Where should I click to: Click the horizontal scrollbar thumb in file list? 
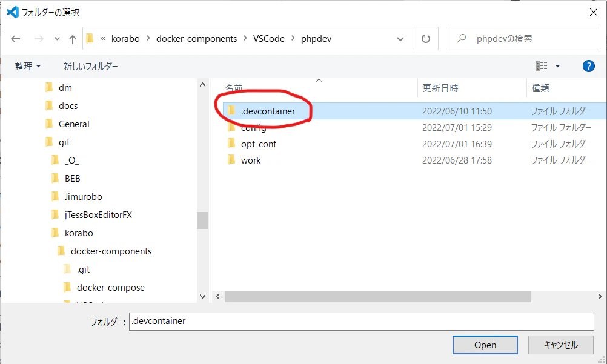[378, 297]
